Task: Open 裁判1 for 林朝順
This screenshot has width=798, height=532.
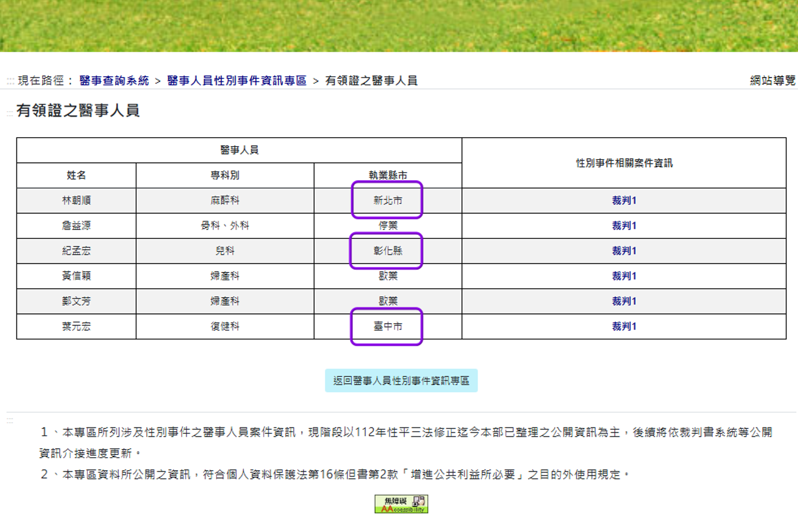Action: pyautogui.click(x=625, y=200)
